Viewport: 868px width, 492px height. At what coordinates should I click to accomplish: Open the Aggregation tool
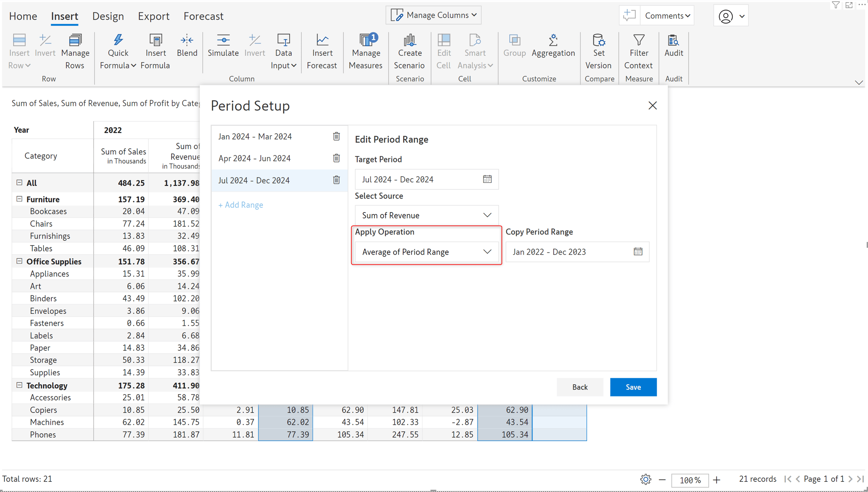point(553,46)
